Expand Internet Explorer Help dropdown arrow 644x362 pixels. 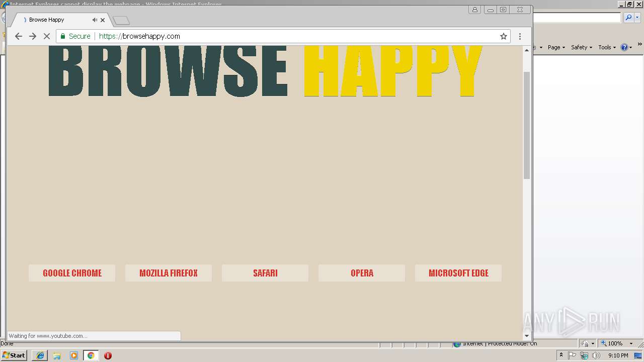point(630,48)
